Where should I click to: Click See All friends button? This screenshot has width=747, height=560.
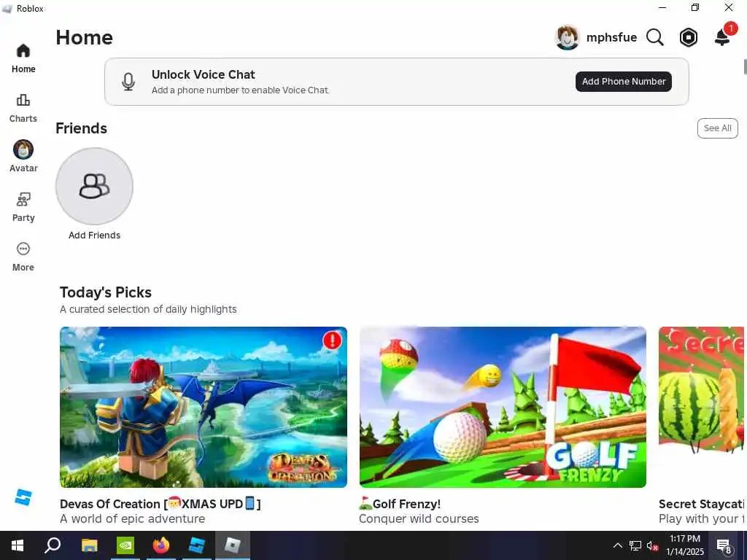click(718, 128)
